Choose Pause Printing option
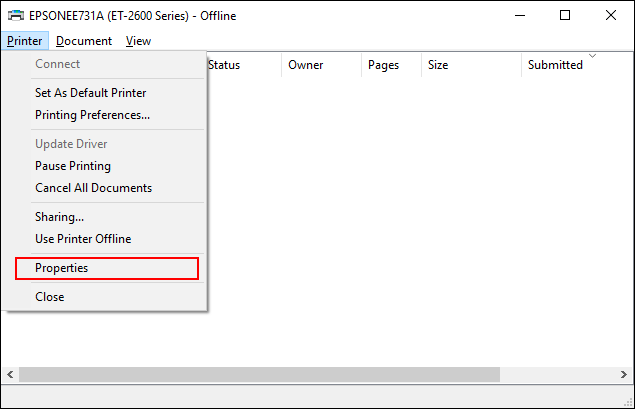 pyautogui.click(x=73, y=166)
